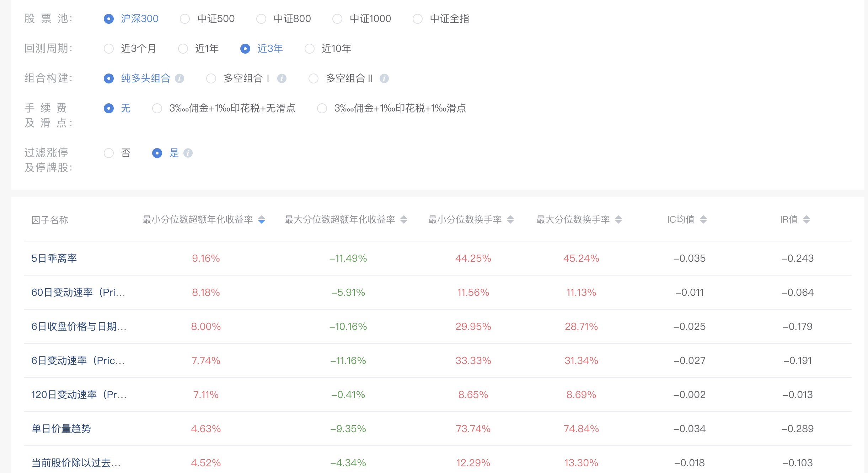Viewport: 868px width, 473px height.
Task: Click 74.84% turnover value
Action: (x=581, y=429)
